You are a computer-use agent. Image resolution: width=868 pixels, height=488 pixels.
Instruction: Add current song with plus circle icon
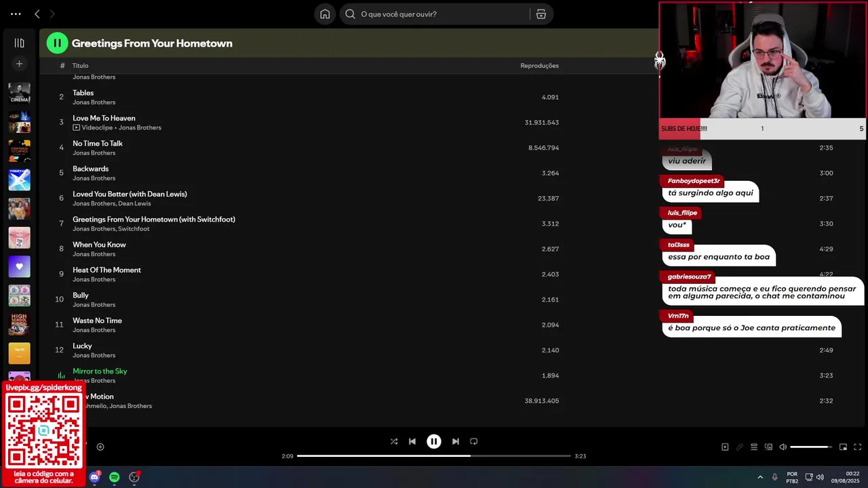(x=100, y=447)
